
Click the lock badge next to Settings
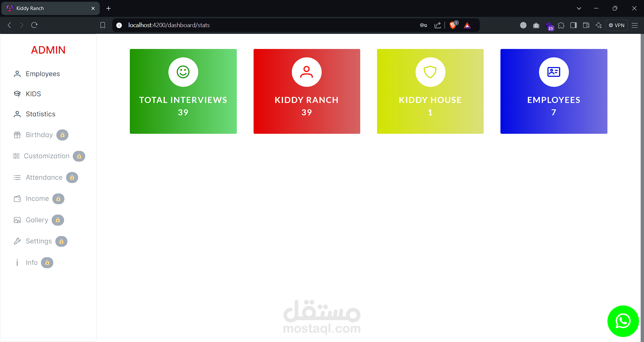tap(61, 241)
